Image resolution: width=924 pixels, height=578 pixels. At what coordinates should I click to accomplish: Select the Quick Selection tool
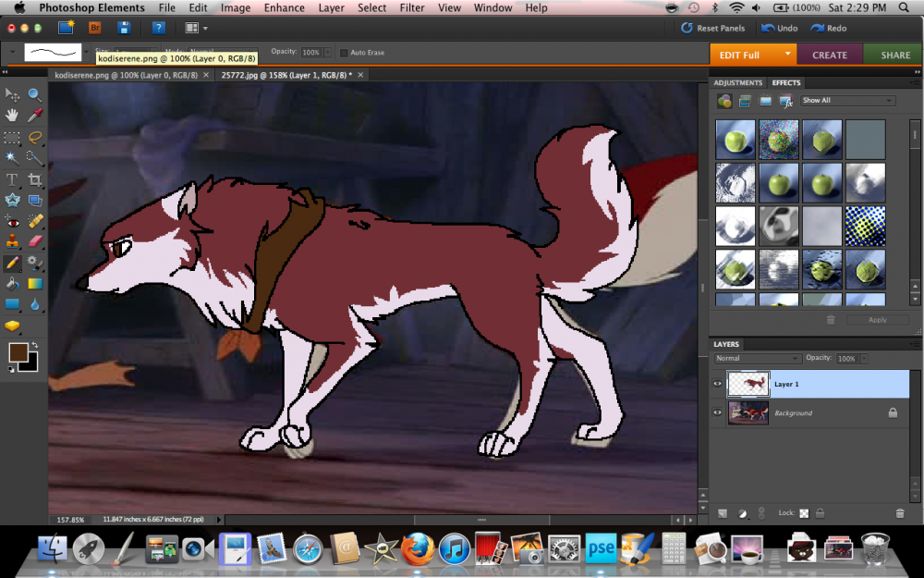point(35,158)
